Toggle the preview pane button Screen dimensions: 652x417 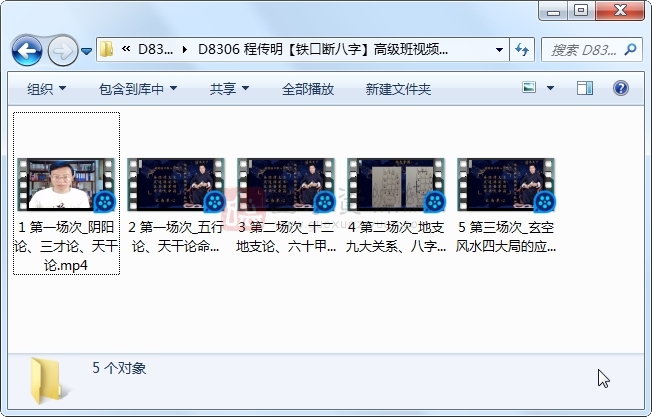[585, 88]
